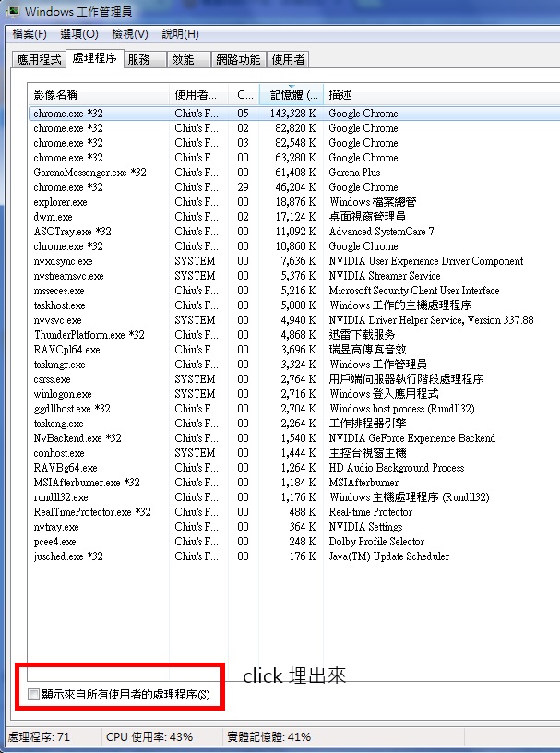Select the RAVBg64.exe process
The image size is (560, 753).
tap(293, 468)
